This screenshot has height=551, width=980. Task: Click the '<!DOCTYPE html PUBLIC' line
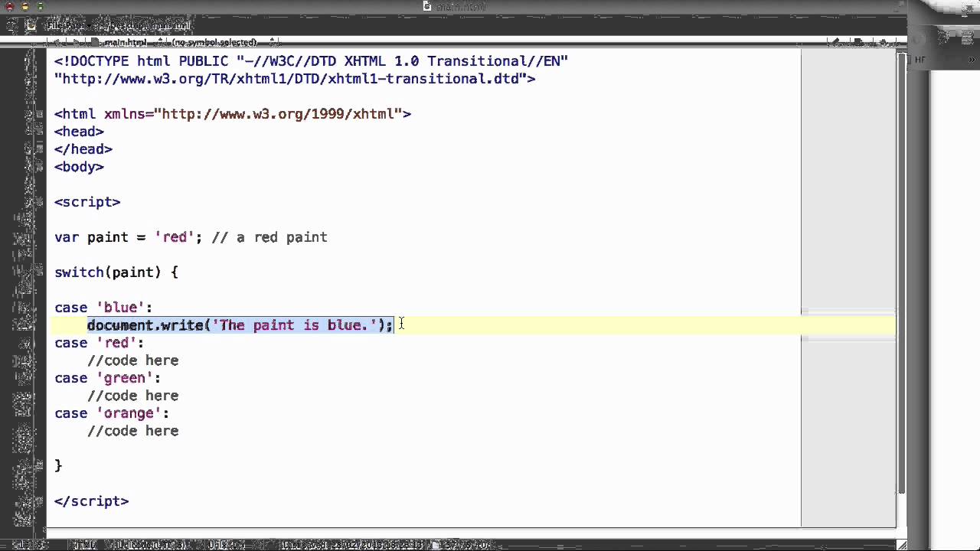[311, 61]
